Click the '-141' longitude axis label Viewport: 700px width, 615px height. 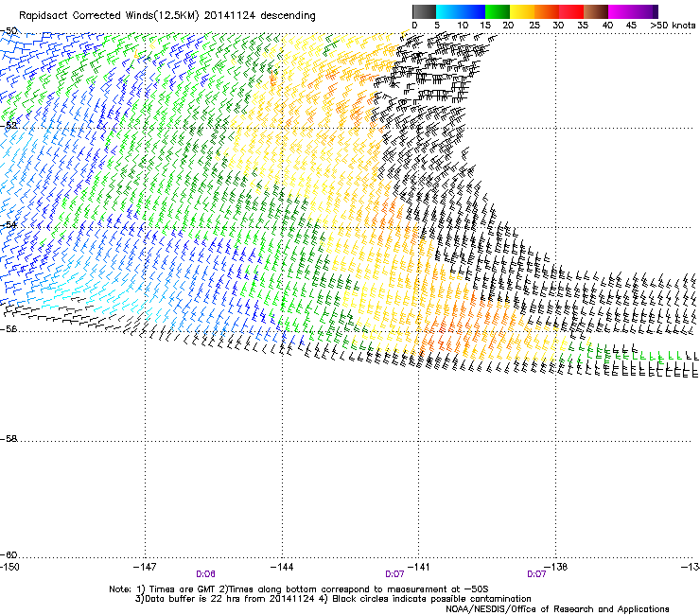[x=419, y=567]
